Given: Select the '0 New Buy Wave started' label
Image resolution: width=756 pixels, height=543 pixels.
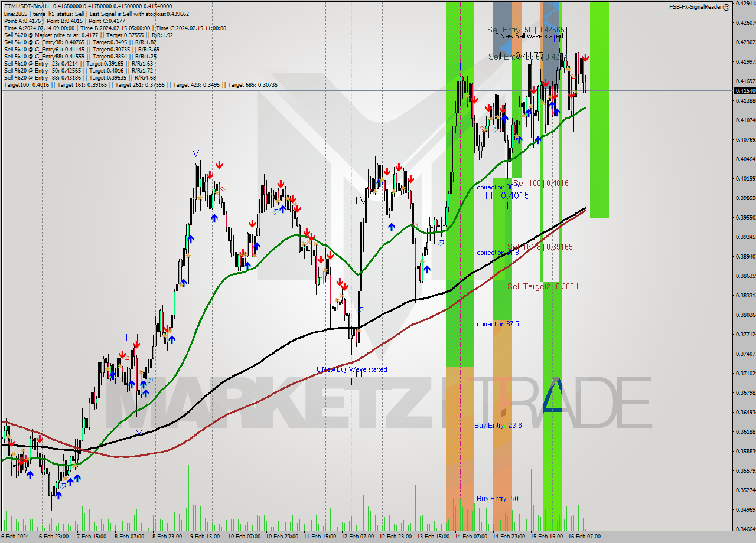Looking at the screenshot, I should (352, 369).
